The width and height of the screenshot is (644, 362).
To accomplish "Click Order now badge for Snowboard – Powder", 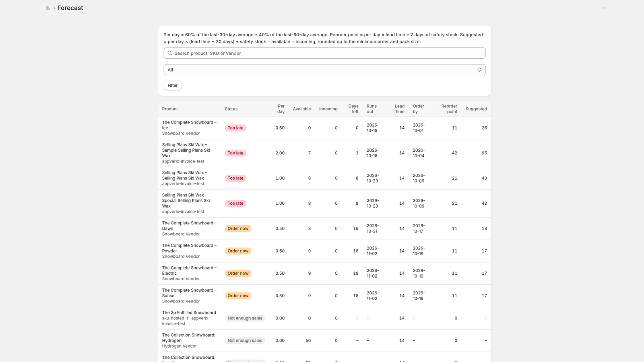I will pos(238,251).
